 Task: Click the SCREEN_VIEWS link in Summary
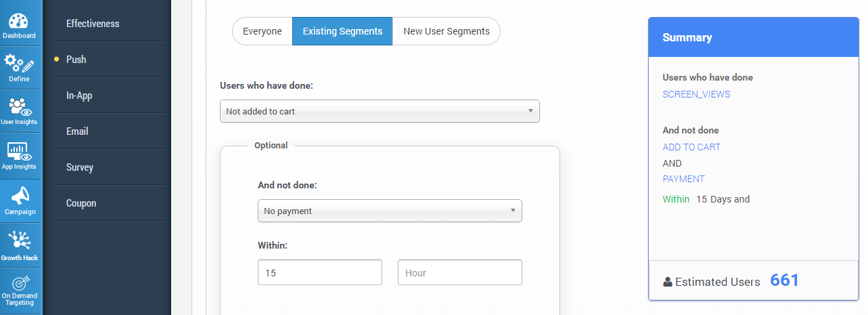[696, 94]
